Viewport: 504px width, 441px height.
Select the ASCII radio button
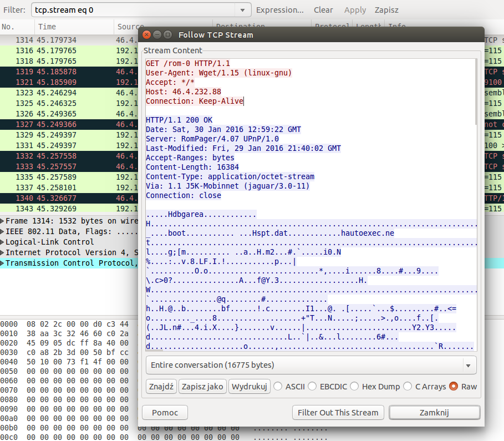(x=278, y=386)
